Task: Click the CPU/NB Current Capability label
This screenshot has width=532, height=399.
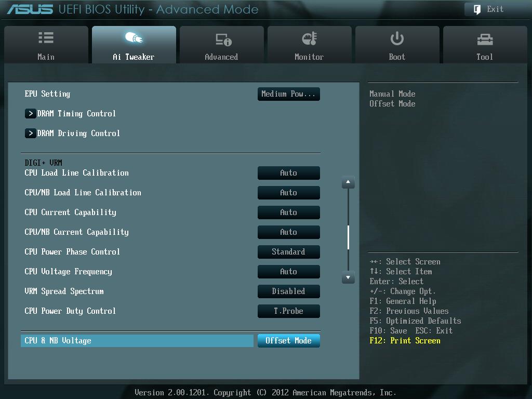Action: click(x=77, y=232)
